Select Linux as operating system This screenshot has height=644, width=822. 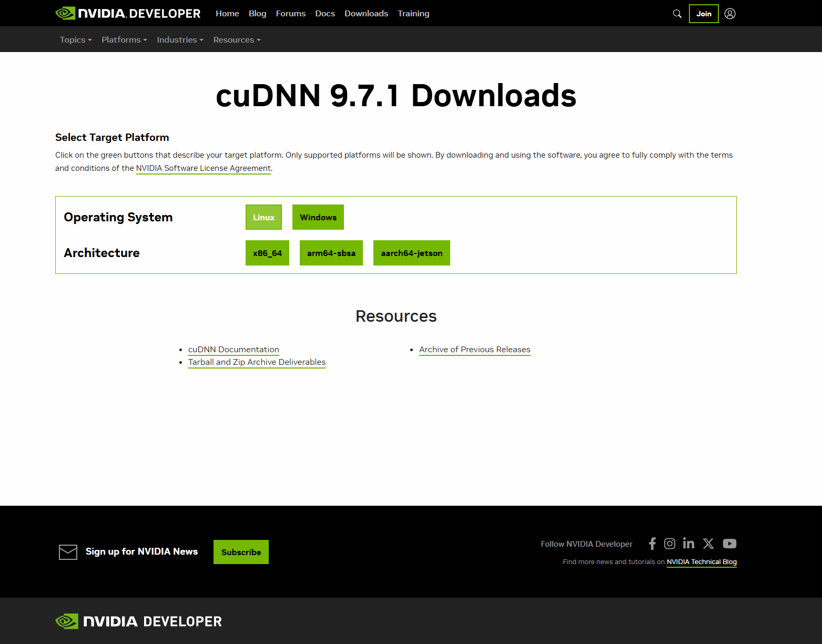tap(263, 217)
